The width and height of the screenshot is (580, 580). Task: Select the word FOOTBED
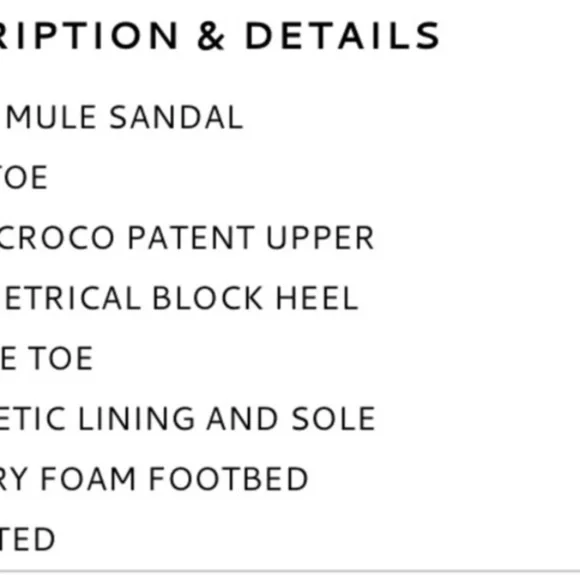228,479
